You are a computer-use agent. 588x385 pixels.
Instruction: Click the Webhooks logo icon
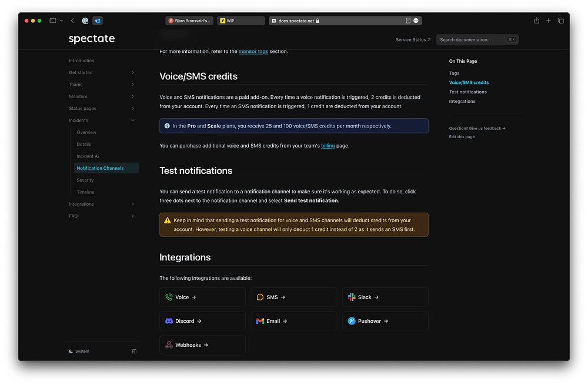169,345
